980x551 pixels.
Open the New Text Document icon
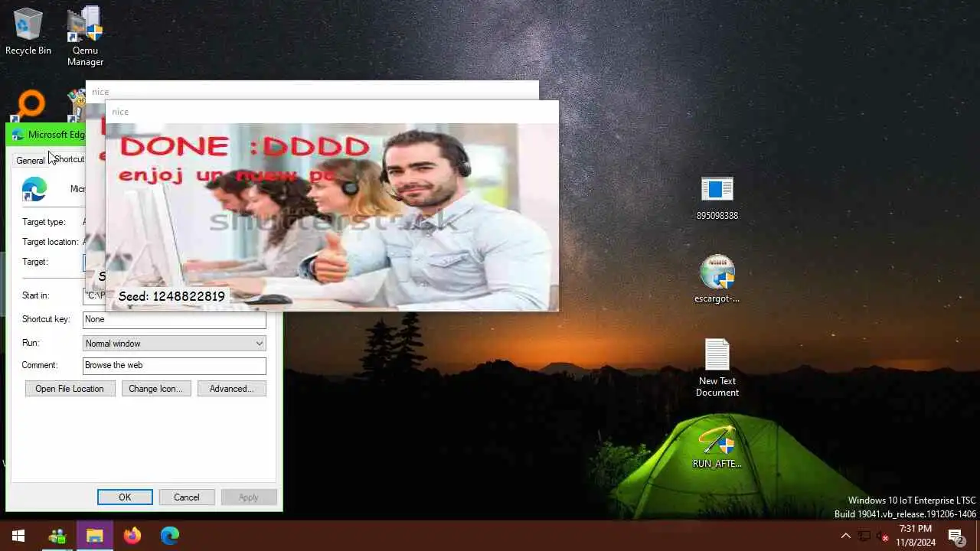tap(717, 367)
